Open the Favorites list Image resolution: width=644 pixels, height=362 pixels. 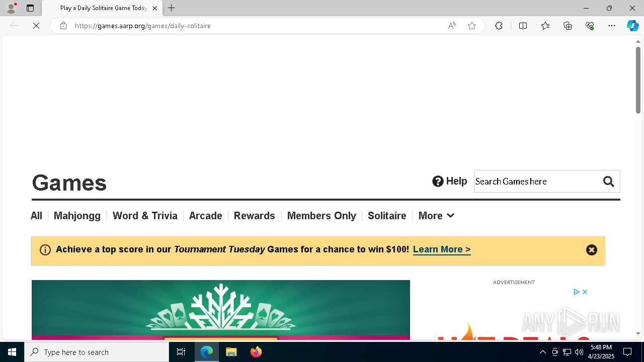point(545,26)
